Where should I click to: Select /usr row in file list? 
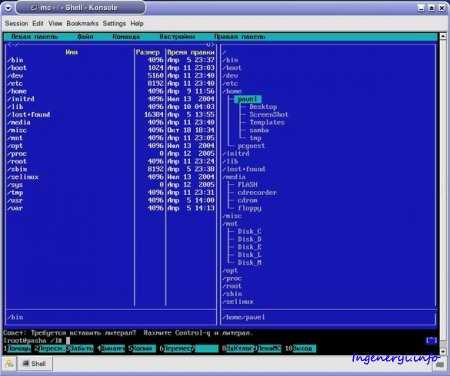pyautogui.click(x=111, y=200)
